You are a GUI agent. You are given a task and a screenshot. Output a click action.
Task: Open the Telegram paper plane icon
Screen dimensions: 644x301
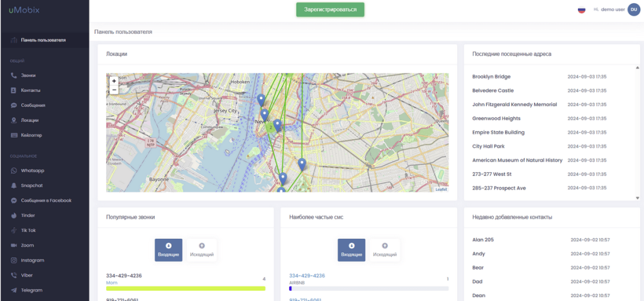tap(14, 290)
